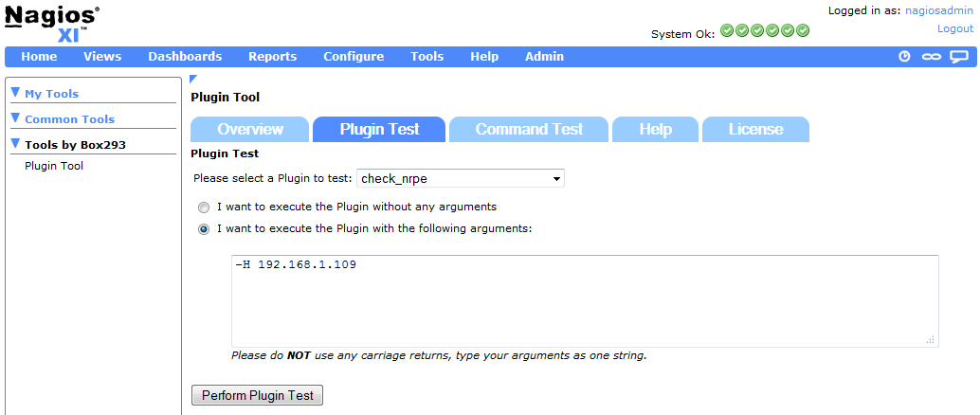This screenshot has width=980, height=415.
Task: Open the Dashboards menu
Action: point(185,56)
